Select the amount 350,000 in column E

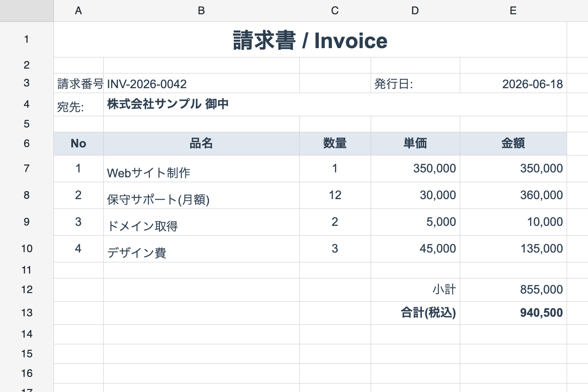click(x=513, y=168)
